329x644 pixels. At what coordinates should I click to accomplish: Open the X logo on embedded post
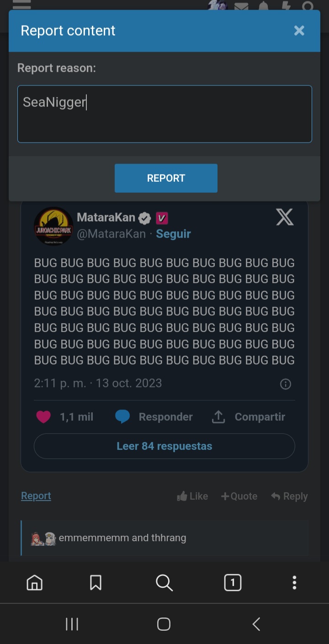pos(285,217)
